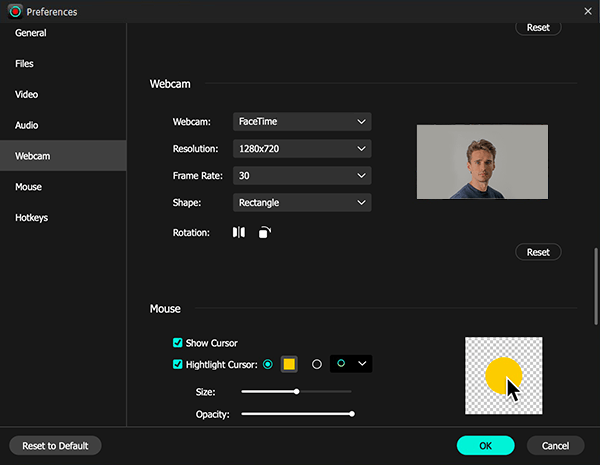Toggle the Show Cursor checkbox

178,343
